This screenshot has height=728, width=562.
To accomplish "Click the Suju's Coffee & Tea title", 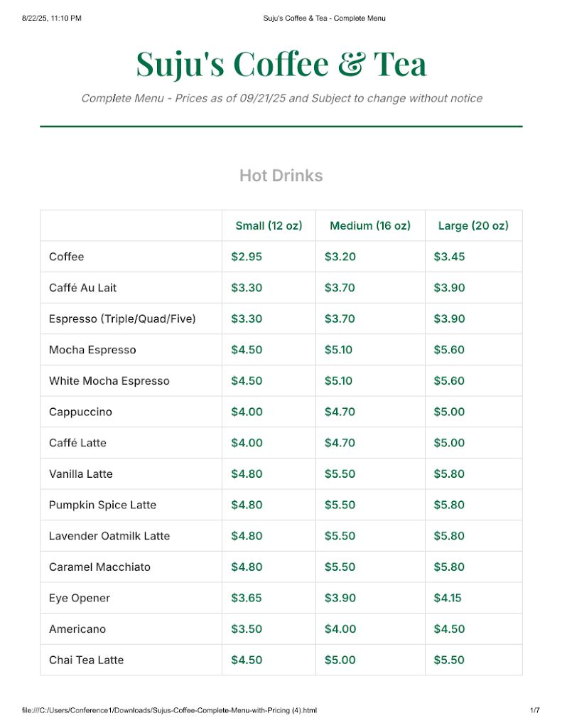I will coord(281,64).
